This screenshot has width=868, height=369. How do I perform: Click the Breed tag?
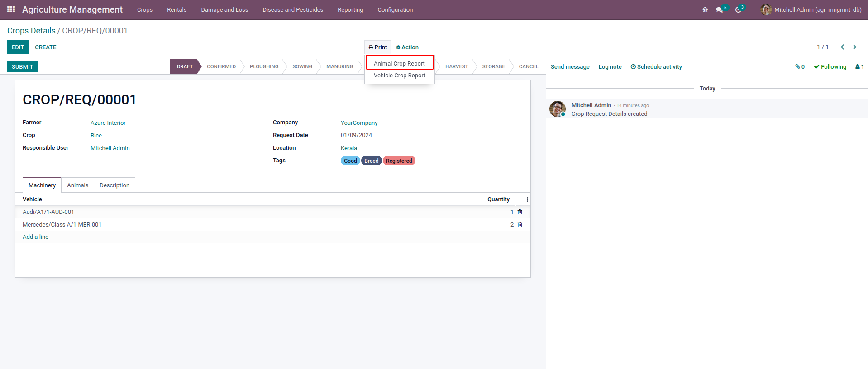click(372, 161)
